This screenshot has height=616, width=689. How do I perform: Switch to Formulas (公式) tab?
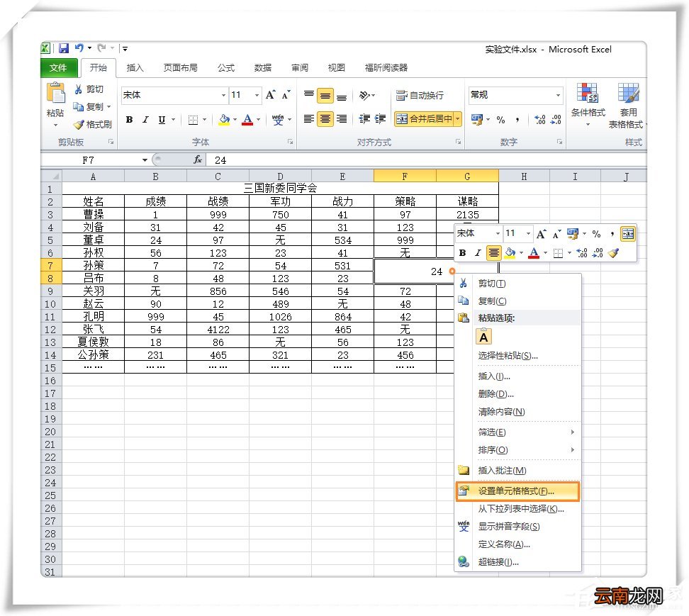pyautogui.click(x=226, y=67)
